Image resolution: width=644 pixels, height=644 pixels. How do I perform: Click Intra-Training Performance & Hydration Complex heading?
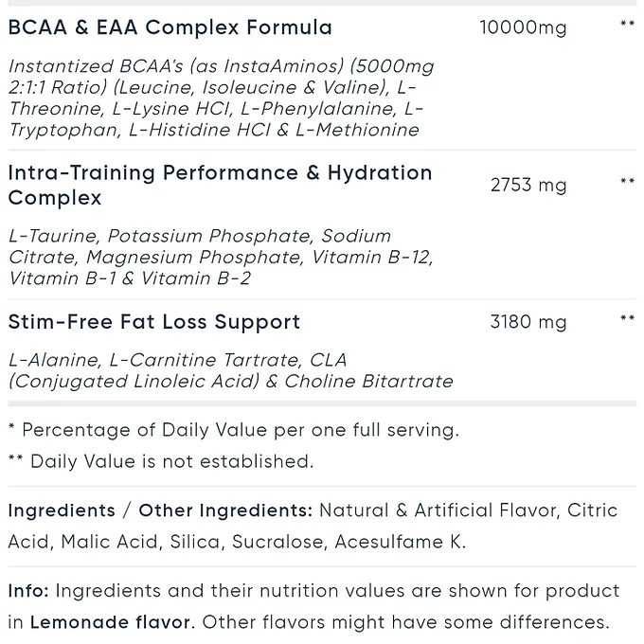tap(220, 185)
